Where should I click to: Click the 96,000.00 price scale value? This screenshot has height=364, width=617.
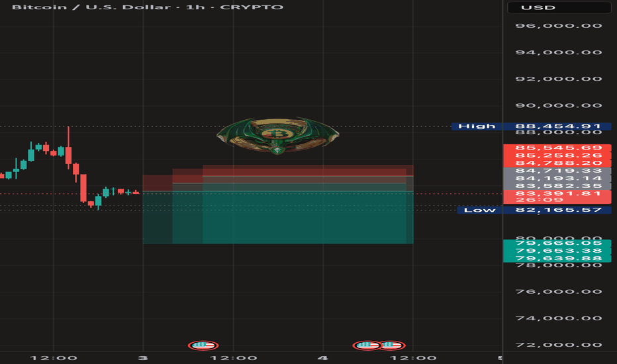tap(559, 26)
